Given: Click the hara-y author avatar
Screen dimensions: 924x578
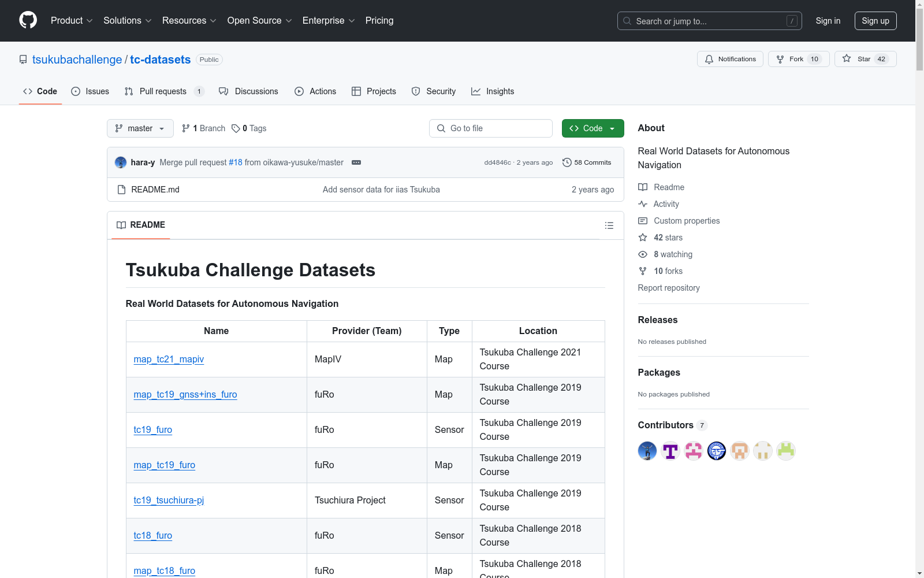Looking at the screenshot, I should click(x=121, y=162).
